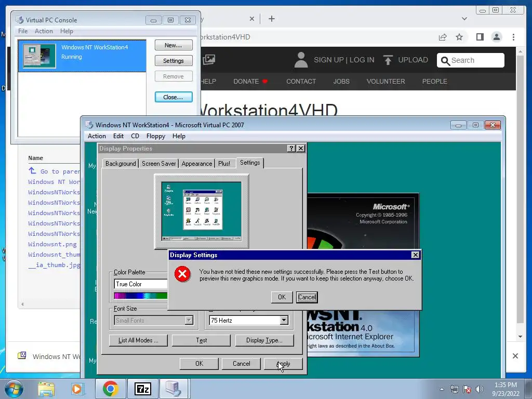This screenshot has width=532, height=399.
Task: Click Chrome share page icon in address bar
Action: click(x=443, y=37)
